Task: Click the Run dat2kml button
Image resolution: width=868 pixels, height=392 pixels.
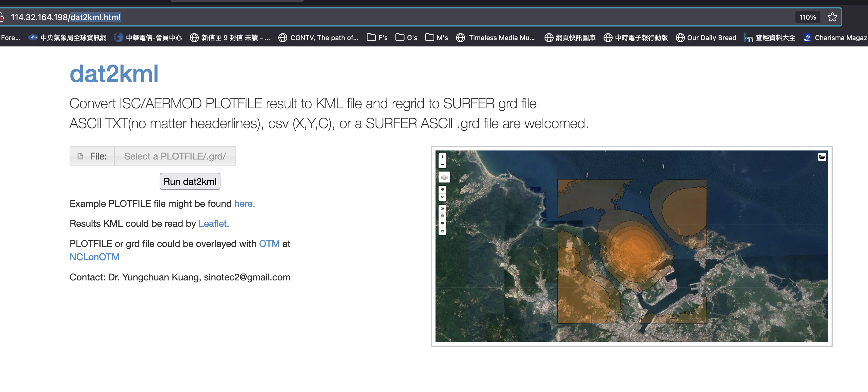Action: 190,182
